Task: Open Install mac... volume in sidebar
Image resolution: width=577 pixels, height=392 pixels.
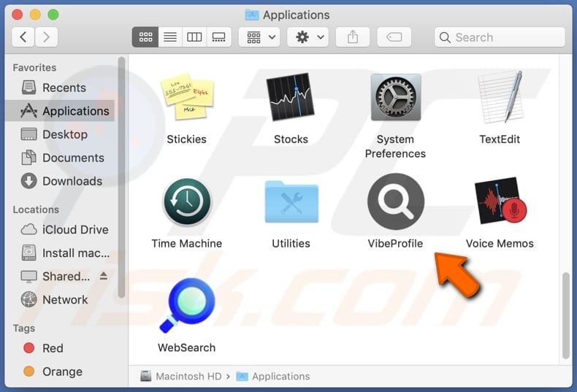Action: point(61,253)
